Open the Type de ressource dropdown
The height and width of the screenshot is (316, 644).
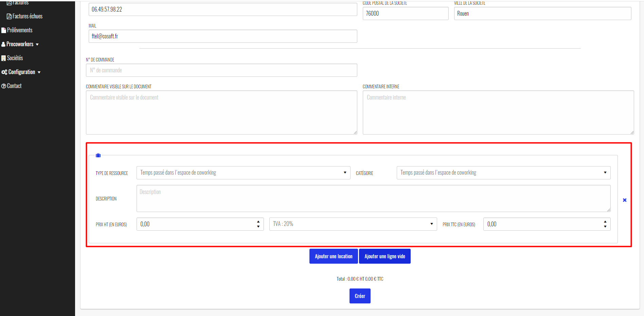click(244, 173)
